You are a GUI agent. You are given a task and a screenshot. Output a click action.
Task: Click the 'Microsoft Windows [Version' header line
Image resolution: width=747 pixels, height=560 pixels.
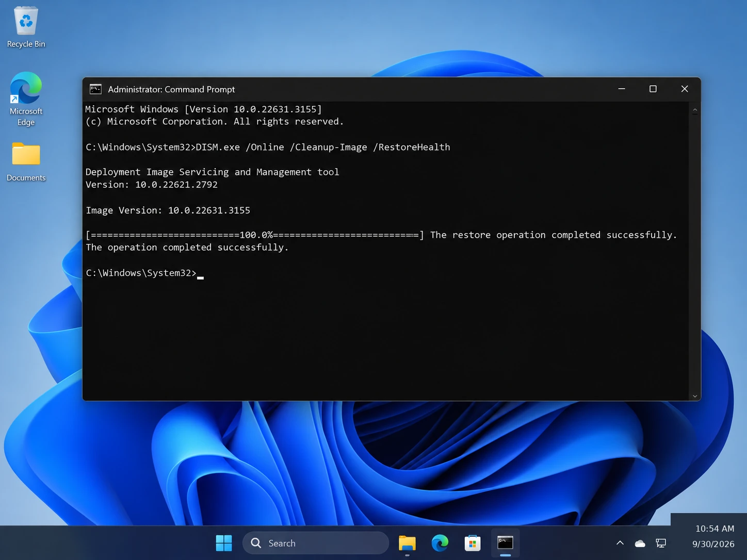[203, 109]
